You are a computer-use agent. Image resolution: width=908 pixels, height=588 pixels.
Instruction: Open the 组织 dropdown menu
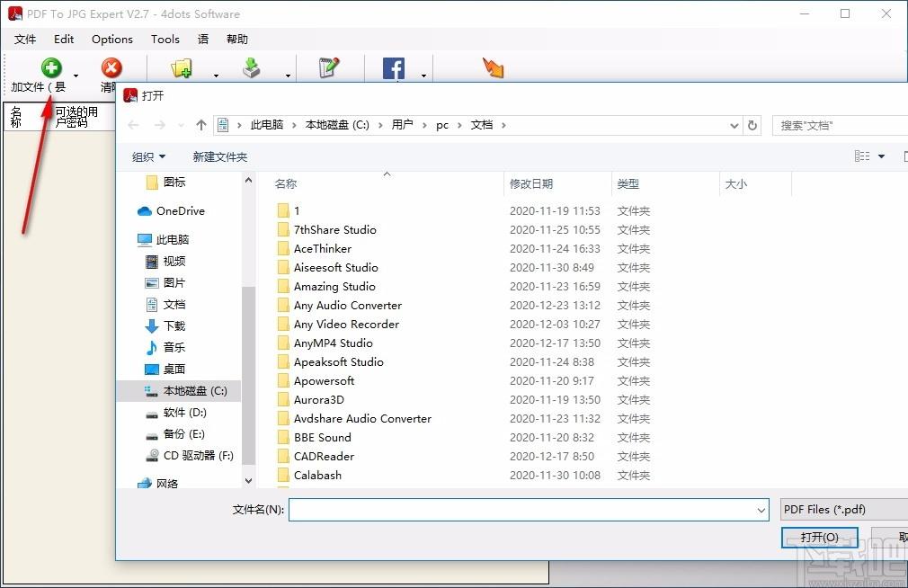pos(149,157)
